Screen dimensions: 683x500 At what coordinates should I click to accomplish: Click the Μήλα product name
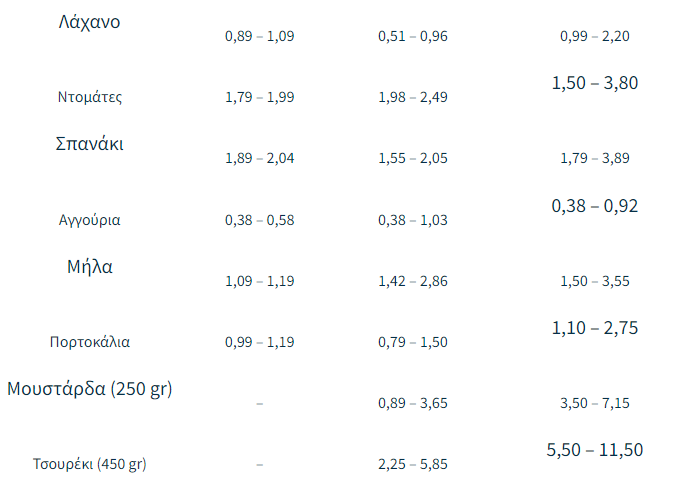click(x=90, y=267)
